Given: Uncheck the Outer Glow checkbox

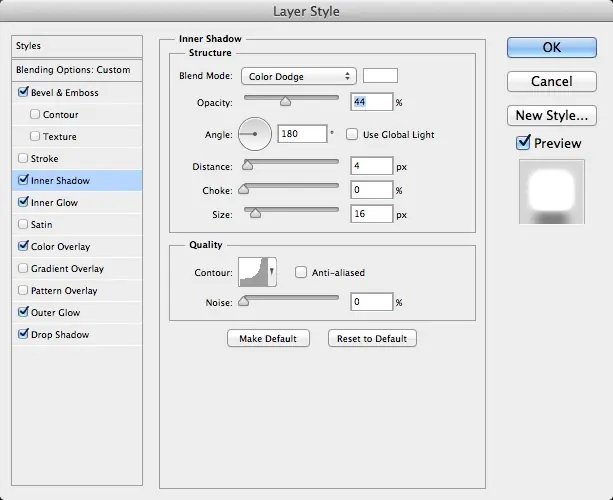Looking at the screenshot, I should click(x=23, y=312).
